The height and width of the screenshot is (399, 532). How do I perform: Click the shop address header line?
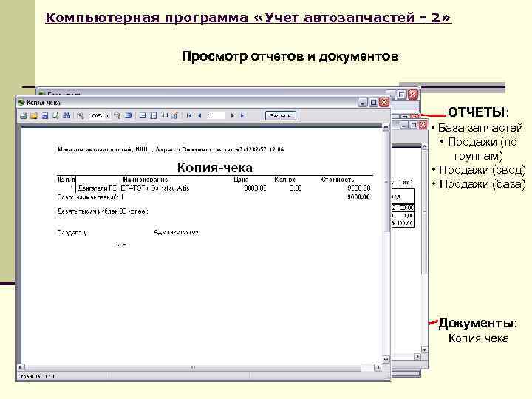pyautogui.click(x=171, y=149)
